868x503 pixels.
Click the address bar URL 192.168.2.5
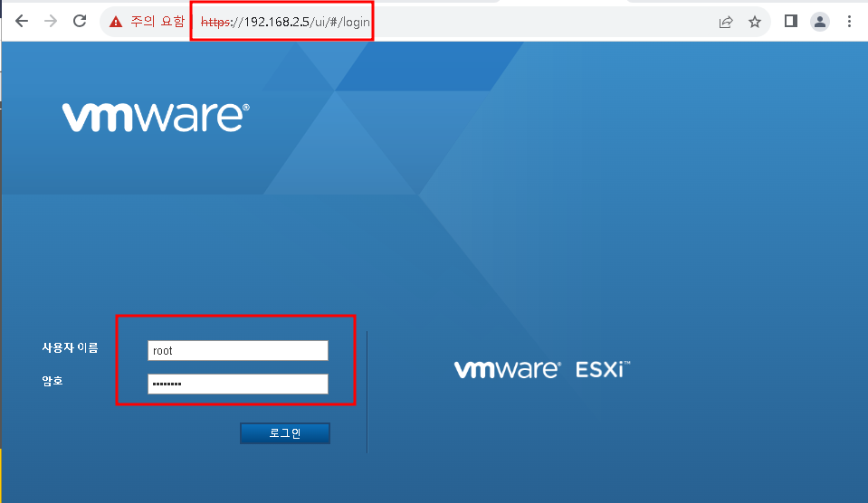pyautogui.click(x=285, y=22)
